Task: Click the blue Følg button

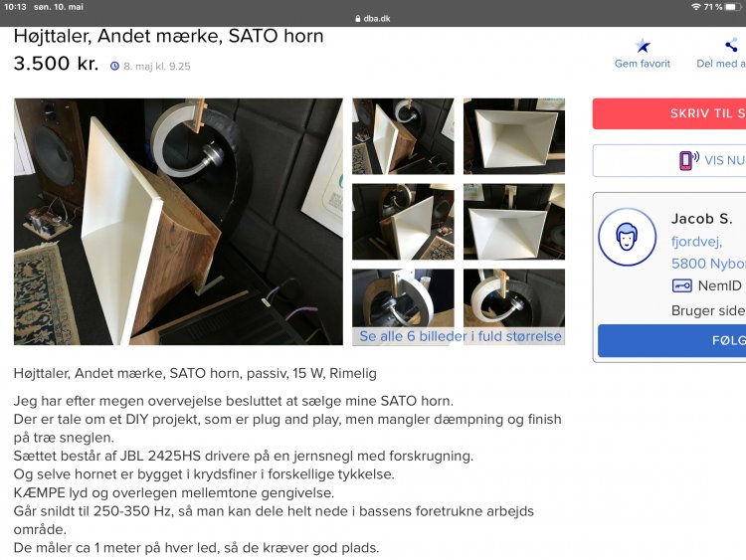Action: click(671, 340)
